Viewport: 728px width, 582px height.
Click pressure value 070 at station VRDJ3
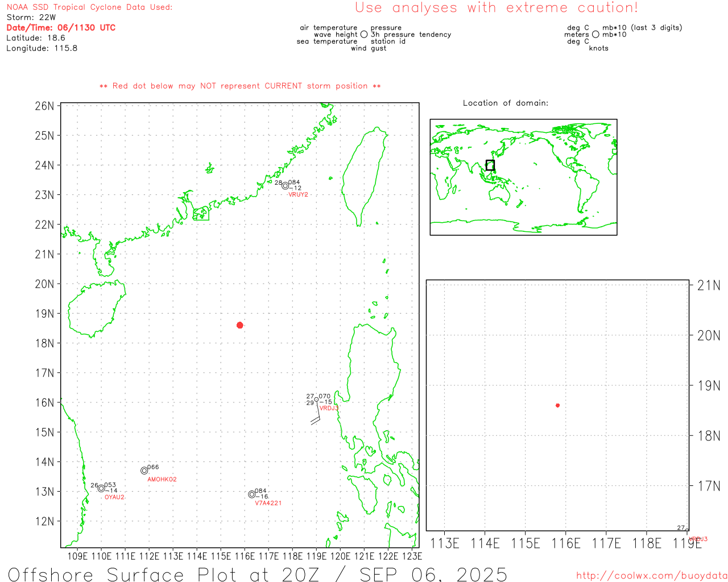(325, 396)
